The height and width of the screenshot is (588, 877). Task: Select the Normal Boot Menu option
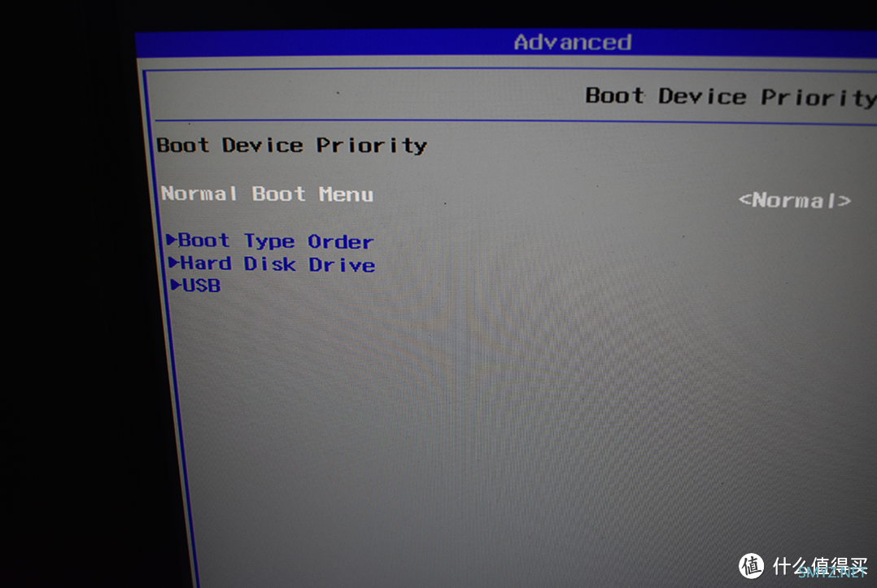[x=268, y=194]
